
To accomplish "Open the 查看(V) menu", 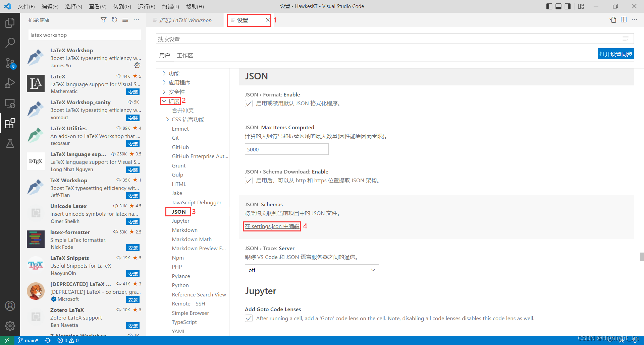I will (x=98, y=6).
